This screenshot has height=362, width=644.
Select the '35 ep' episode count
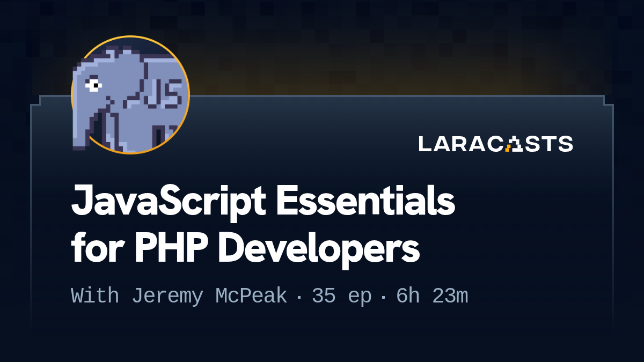[341, 295]
